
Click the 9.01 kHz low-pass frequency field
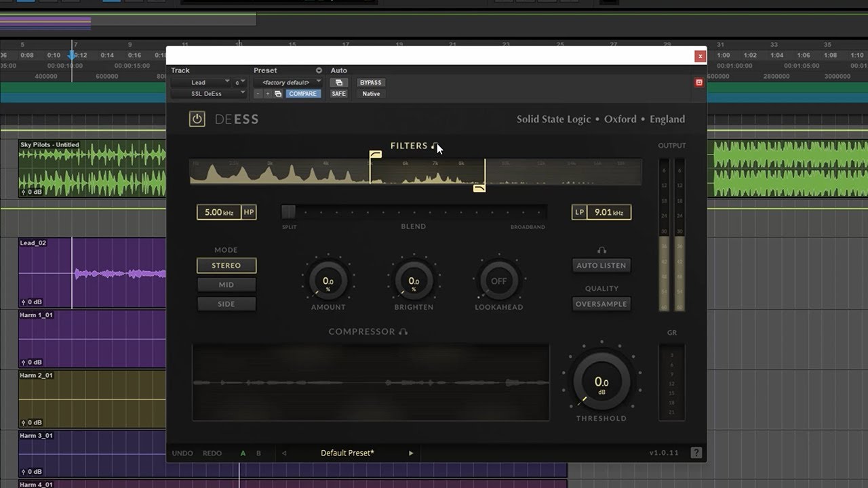609,212
